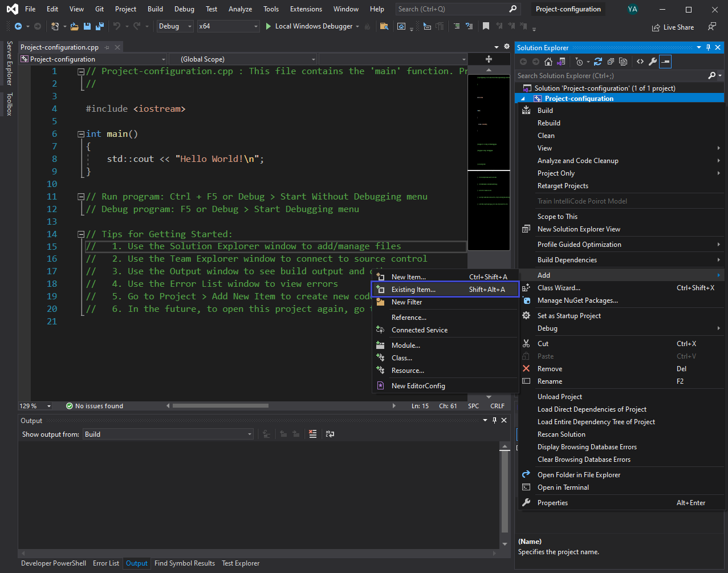Pin the Output window

[494, 420]
